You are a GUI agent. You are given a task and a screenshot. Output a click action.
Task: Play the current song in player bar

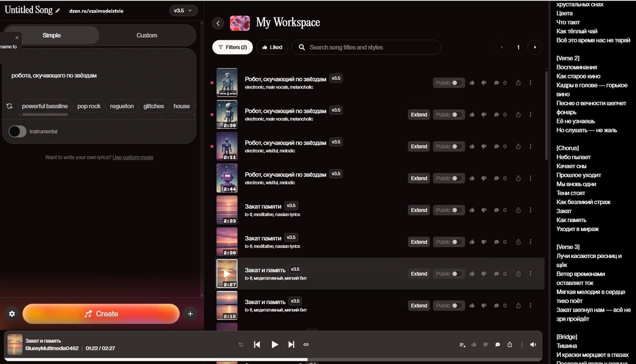(x=275, y=344)
